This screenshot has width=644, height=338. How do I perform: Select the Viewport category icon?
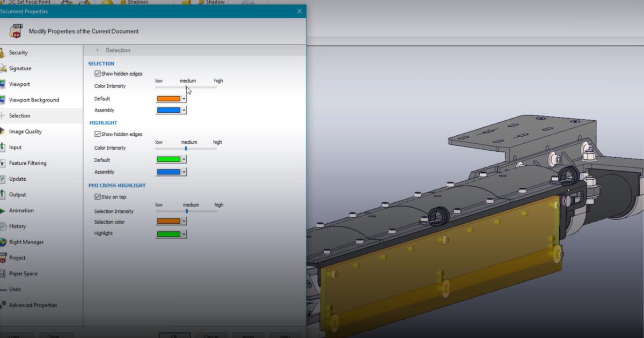tap(2, 84)
